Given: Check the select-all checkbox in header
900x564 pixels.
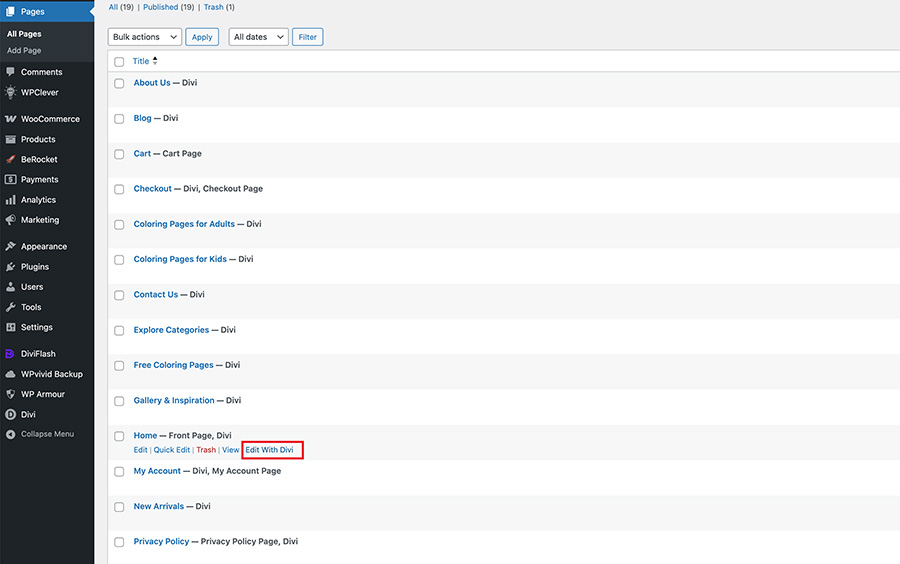Looking at the screenshot, I should pos(119,62).
